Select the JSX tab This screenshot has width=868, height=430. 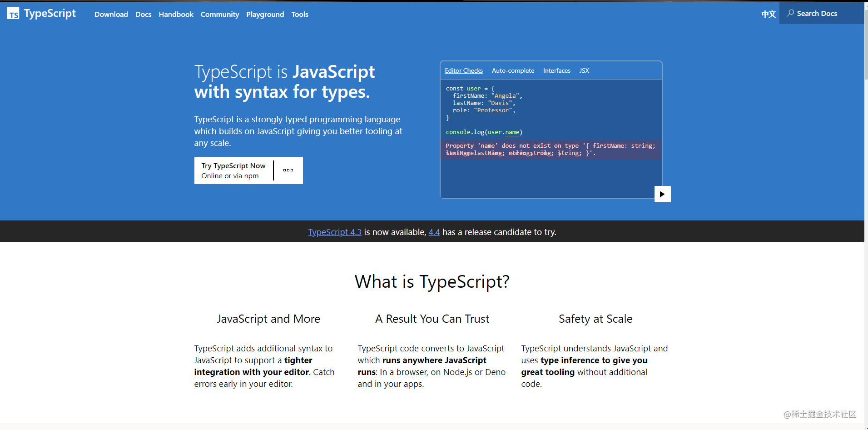coord(584,70)
